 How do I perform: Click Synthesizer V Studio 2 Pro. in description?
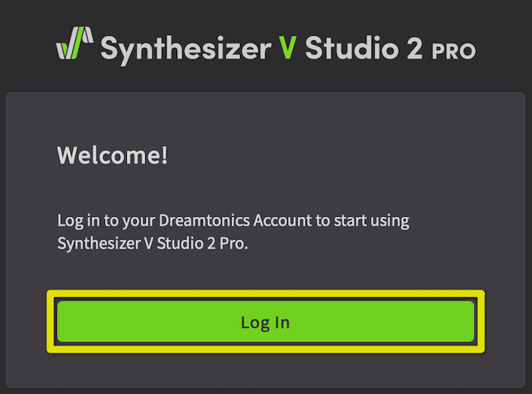point(153,243)
